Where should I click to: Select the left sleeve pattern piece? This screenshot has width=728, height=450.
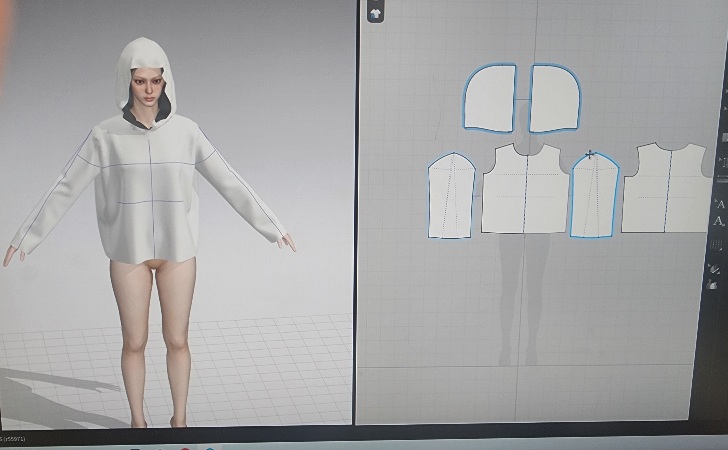coord(451,197)
